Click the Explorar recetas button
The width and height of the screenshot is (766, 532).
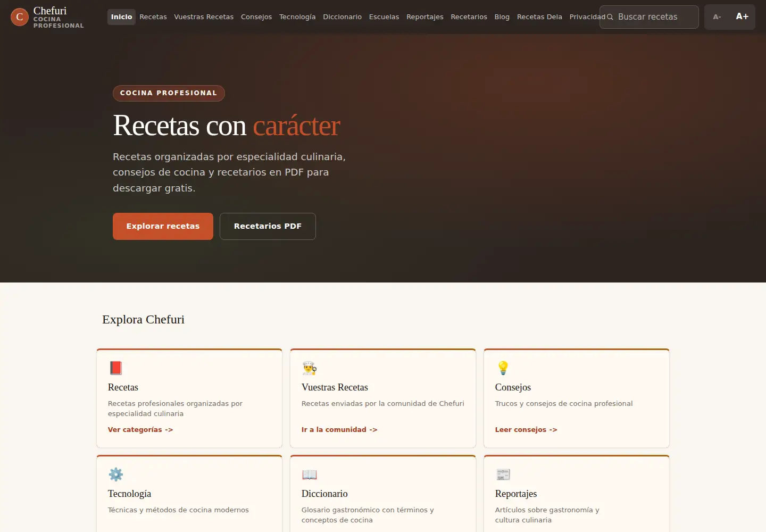pos(163,226)
